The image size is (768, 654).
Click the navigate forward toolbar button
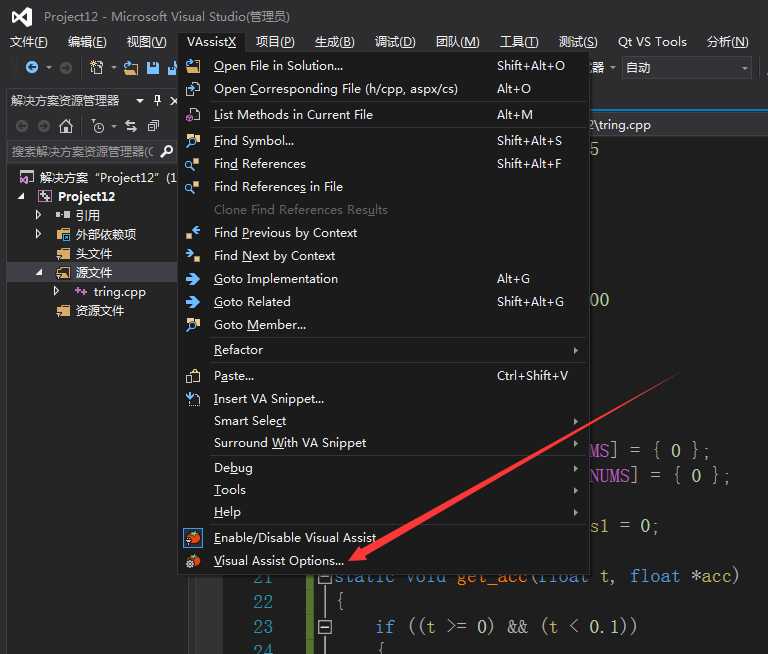66,68
